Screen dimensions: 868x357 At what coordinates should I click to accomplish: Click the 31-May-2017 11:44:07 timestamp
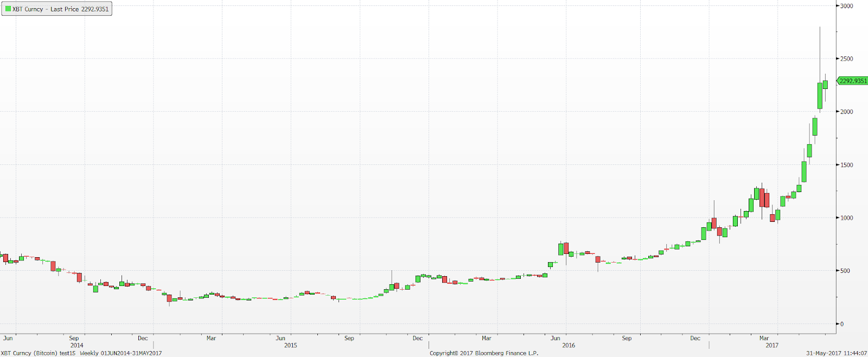[836, 353]
